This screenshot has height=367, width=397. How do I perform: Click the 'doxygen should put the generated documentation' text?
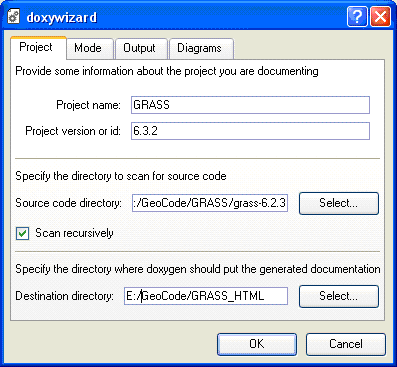tap(264, 269)
